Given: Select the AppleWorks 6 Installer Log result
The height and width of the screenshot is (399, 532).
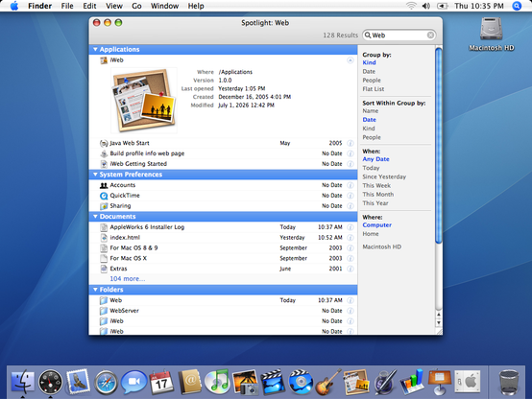Looking at the screenshot, I should pos(222,227).
